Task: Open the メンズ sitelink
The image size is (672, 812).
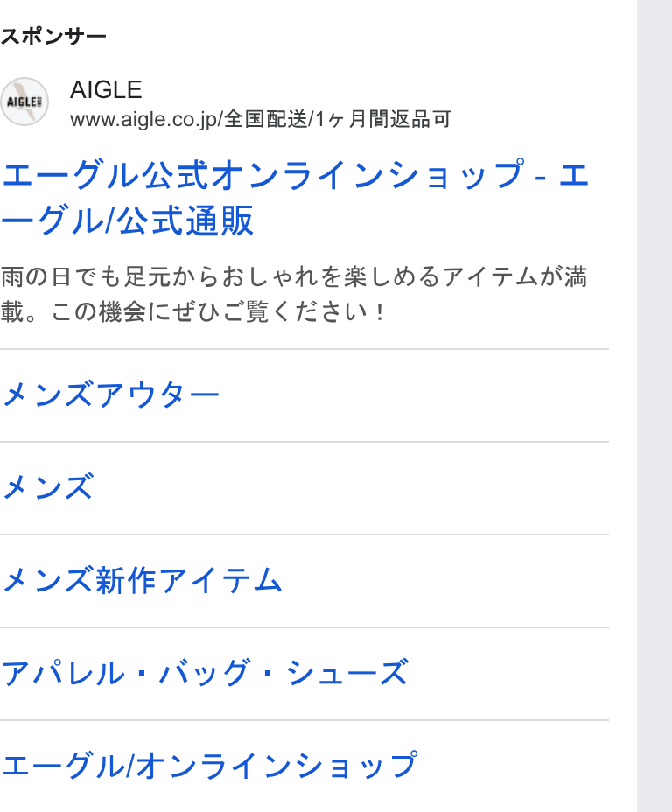Action: [47, 488]
